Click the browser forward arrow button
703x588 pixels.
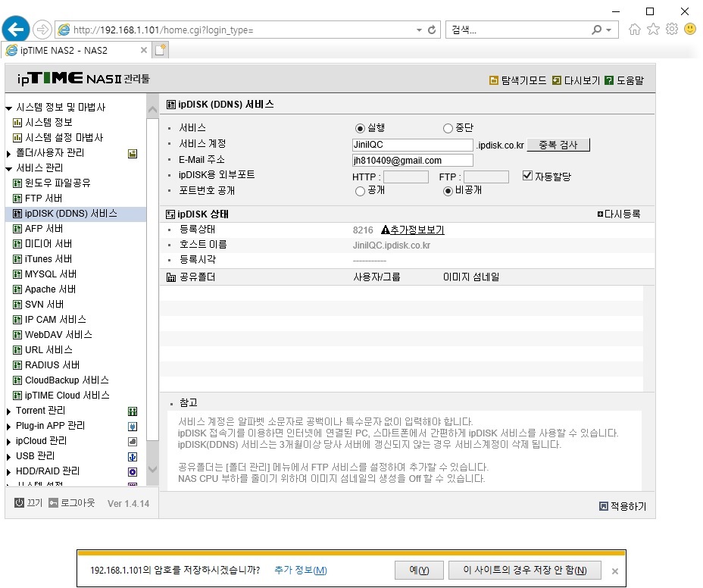click(42, 30)
